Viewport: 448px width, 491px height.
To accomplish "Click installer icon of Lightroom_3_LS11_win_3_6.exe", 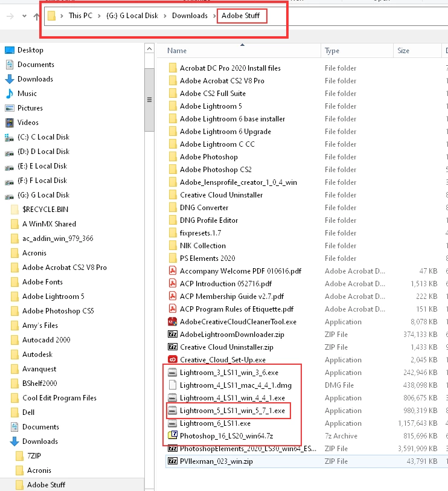I will coord(173,372).
